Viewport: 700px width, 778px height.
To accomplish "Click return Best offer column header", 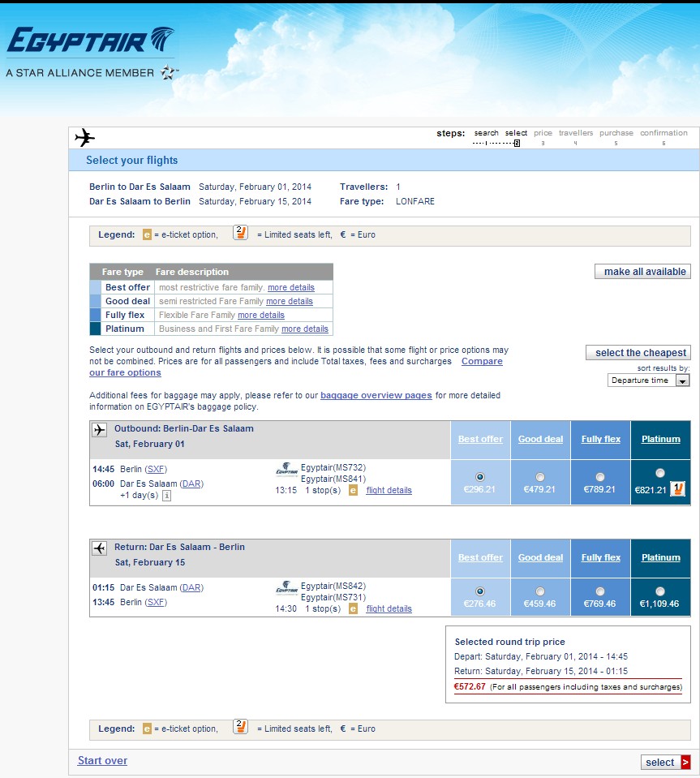I will (x=480, y=557).
